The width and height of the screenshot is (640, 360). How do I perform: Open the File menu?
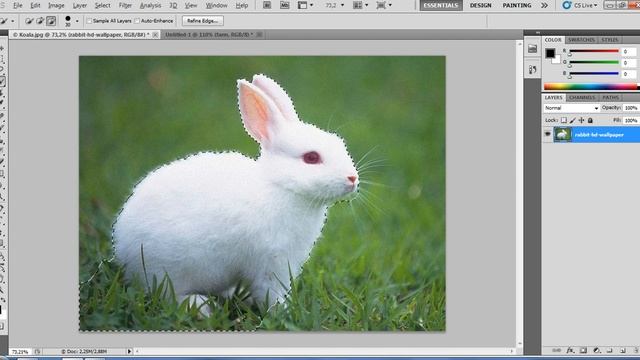pyautogui.click(x=18, y=5)
